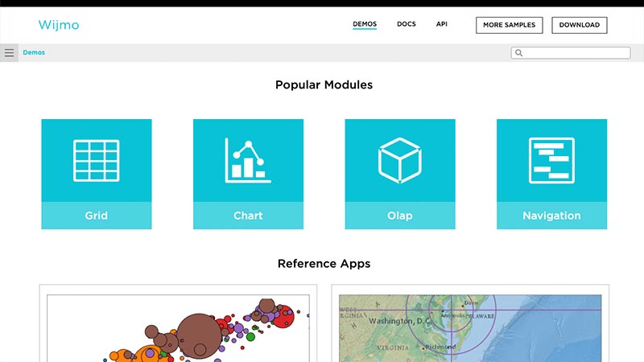644x362 pixels.
Task: Open the DOCS menu item
Action: click(407, 24)
